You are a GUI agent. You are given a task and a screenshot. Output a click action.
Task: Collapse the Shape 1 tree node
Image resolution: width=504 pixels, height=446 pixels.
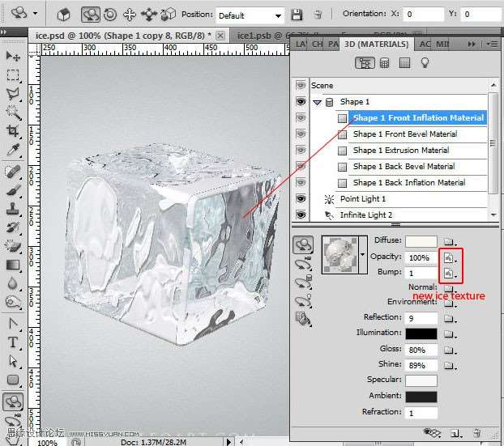[x=318, y=103]
